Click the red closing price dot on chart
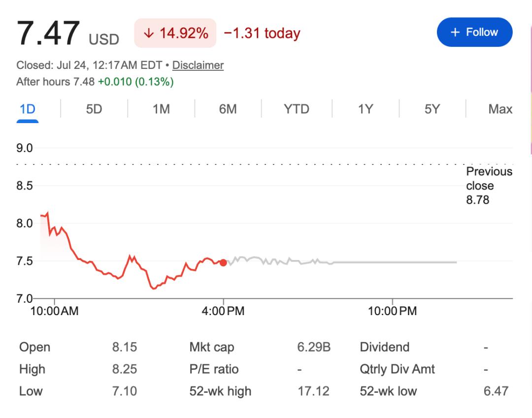The height and width of the screenshot is (418, 532). 223,263
